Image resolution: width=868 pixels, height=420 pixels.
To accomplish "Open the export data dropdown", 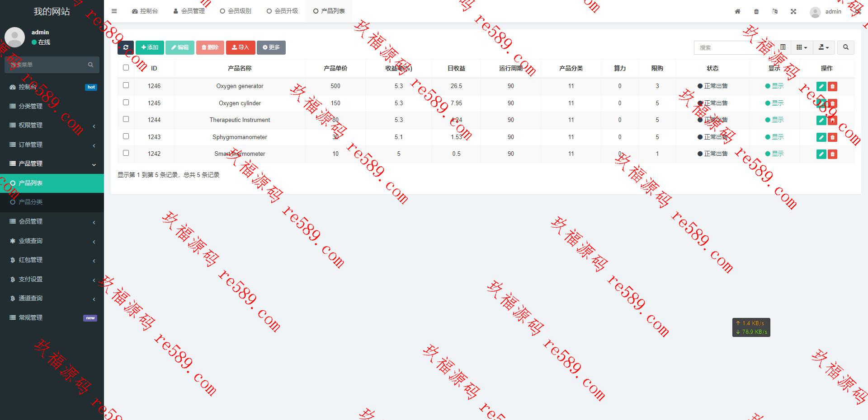I will point(824,47).
